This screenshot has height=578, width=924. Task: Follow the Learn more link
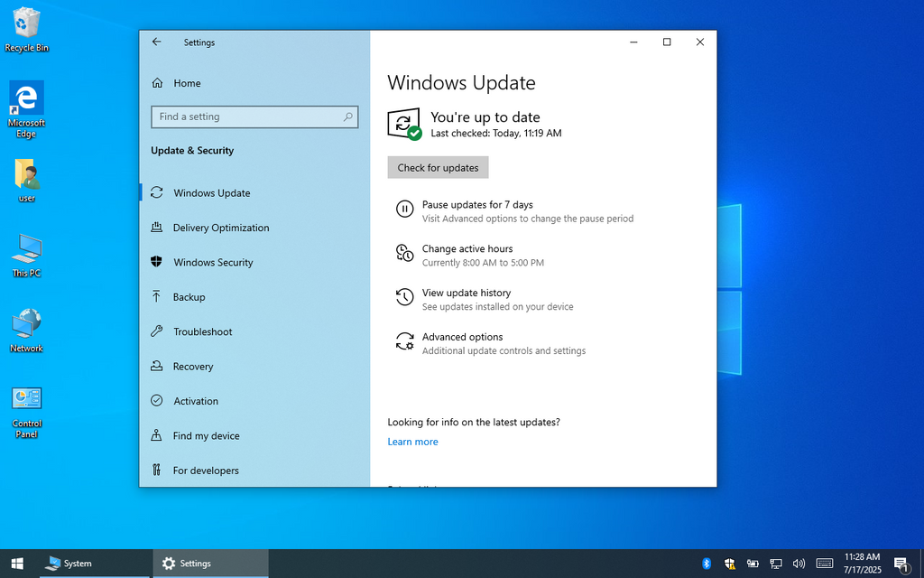point(412,443)
